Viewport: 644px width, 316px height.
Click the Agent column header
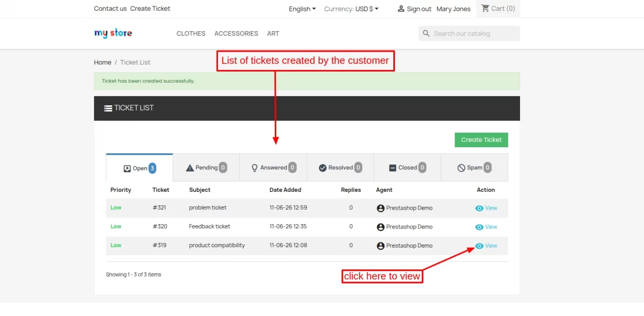pyautogui.click(x=384, y=190)
